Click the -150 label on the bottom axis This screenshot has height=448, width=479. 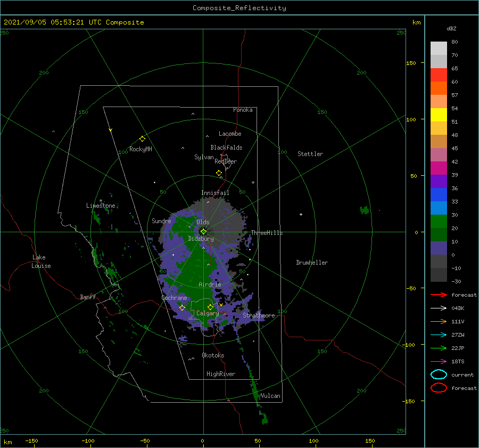(x=31, y=441)
